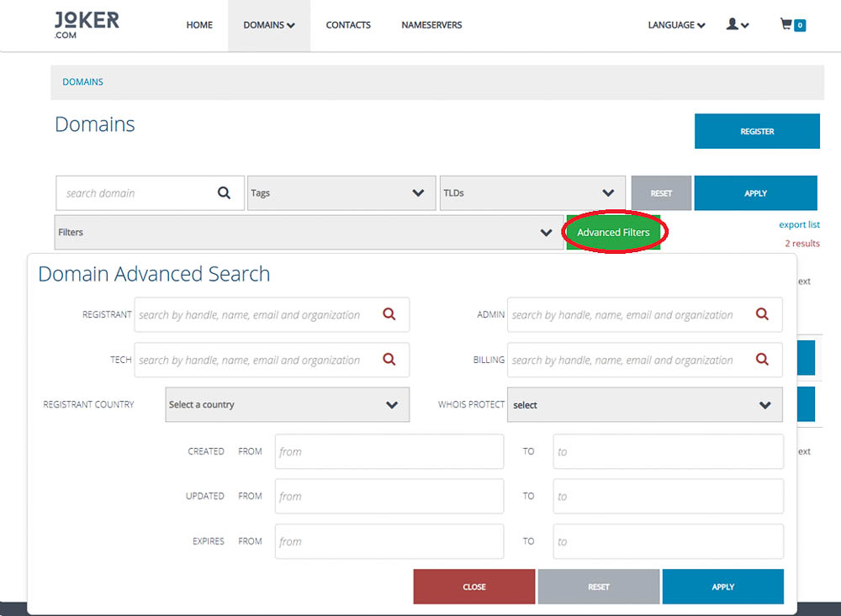Expand the Tags dropdown
Screen dimensions: 841x616
pos(341,193)
